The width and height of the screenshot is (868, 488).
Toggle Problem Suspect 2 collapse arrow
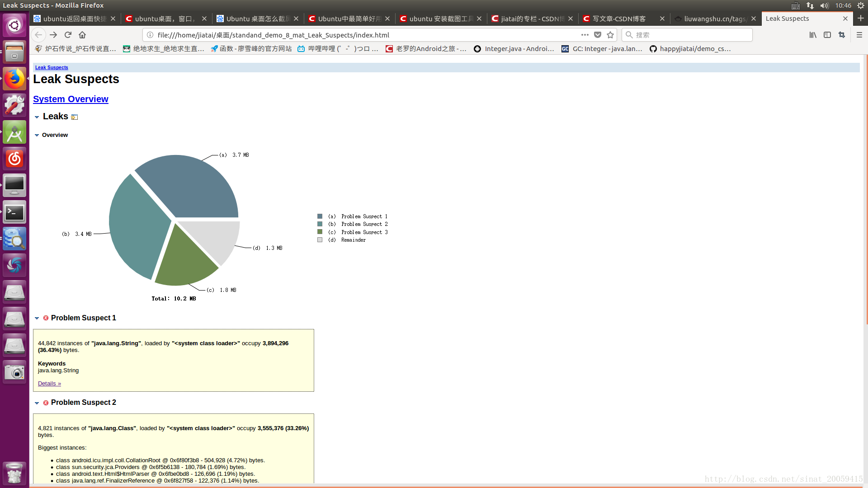(37, 402)
